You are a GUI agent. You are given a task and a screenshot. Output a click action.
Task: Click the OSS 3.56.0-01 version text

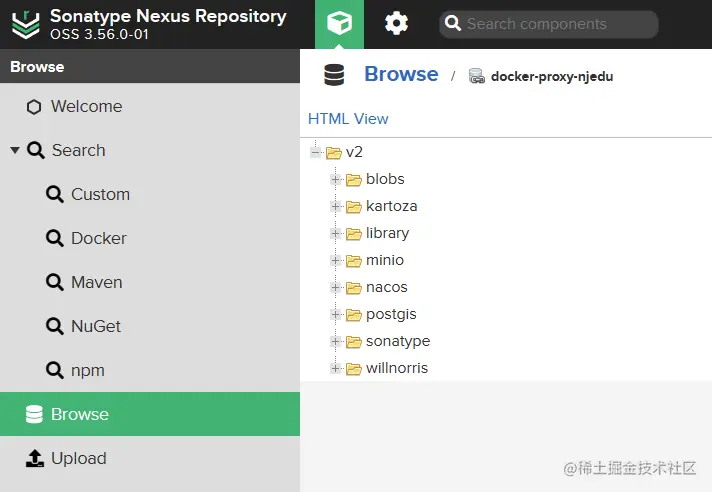[x=99, y=34]
